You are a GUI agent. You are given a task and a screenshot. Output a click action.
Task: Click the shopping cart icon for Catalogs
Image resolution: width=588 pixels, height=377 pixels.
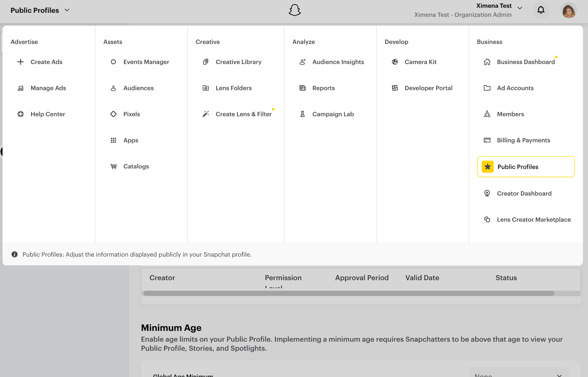[113, 166]
